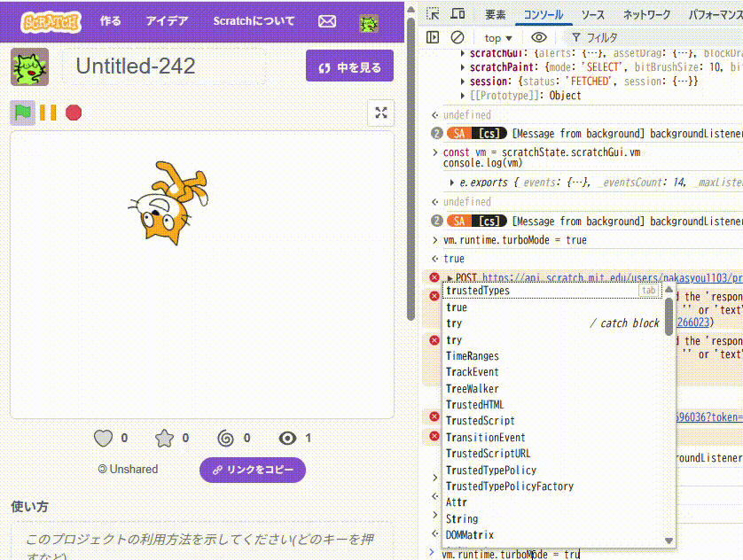Screen dimensions: 743x560
Task: Edit the Untitled-242 project title field
Action: [x=164, y=66]
